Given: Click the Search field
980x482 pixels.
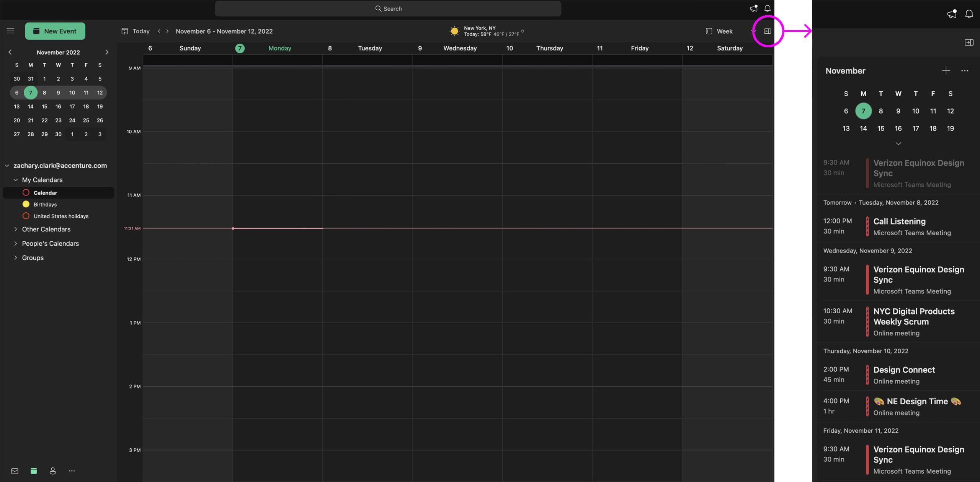Looking at the screenshot, I should pyautogui.click(x=388, y=8).
